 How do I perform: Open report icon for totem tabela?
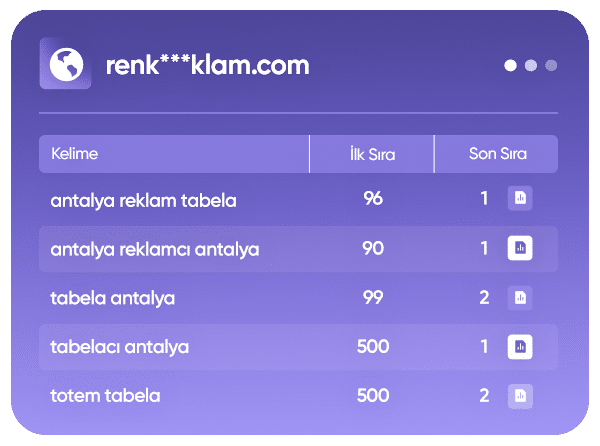pos(519,396)
